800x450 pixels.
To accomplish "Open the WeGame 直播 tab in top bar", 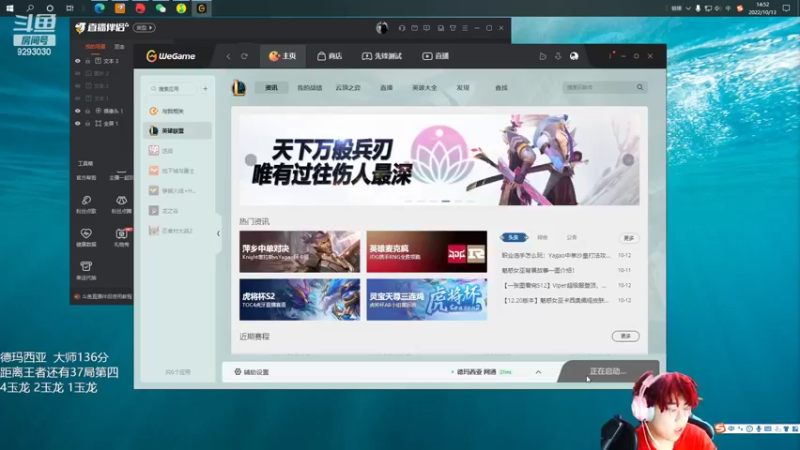I will 436,56.
